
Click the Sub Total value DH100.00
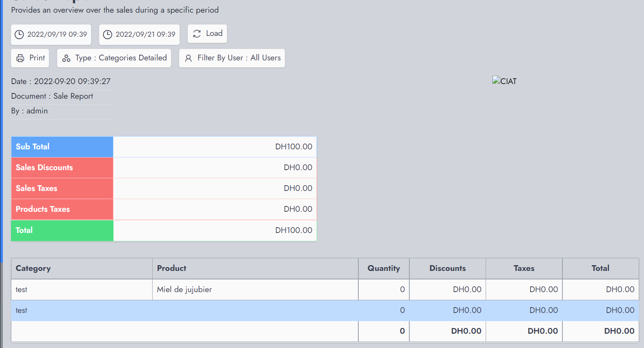point(293,146)
